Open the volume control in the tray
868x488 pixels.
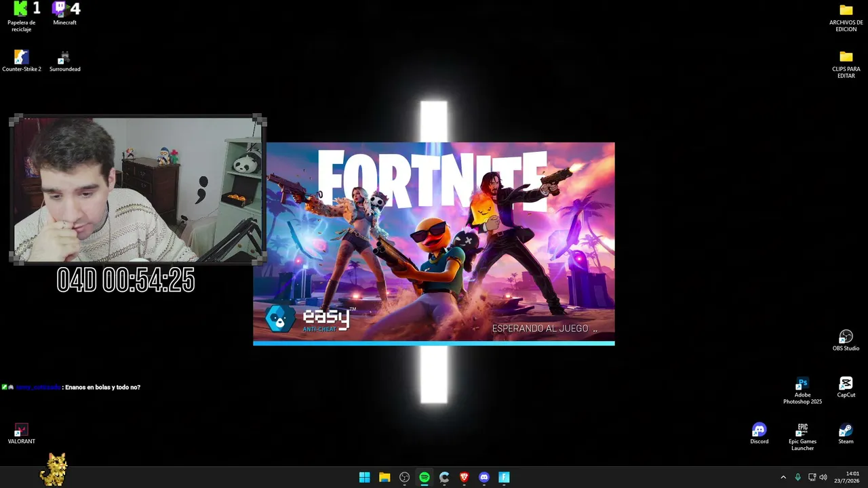pos(823,477)
